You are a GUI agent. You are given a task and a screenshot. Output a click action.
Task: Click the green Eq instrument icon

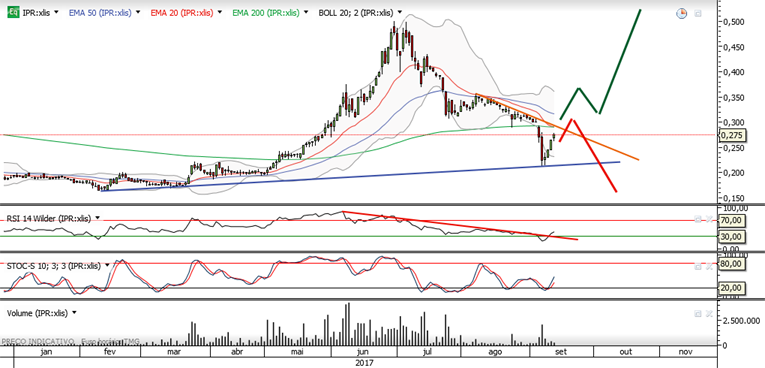pos(14,13)
